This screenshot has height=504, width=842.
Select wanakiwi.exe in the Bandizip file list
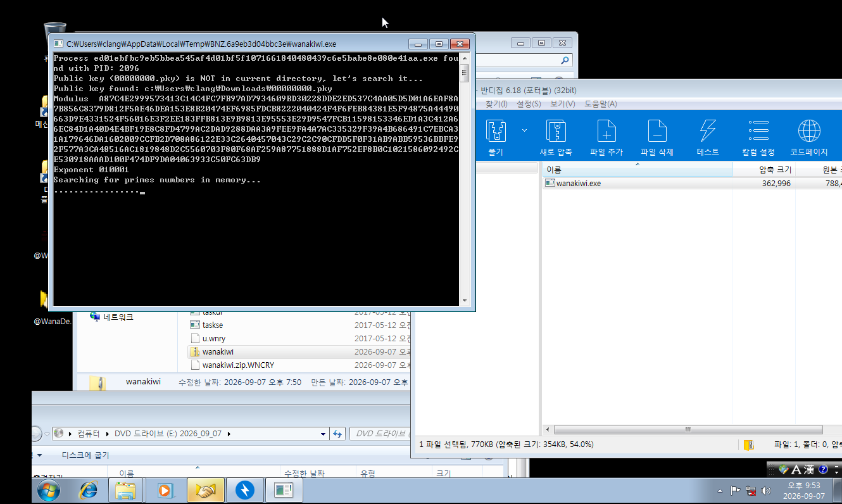coord(693,184)
